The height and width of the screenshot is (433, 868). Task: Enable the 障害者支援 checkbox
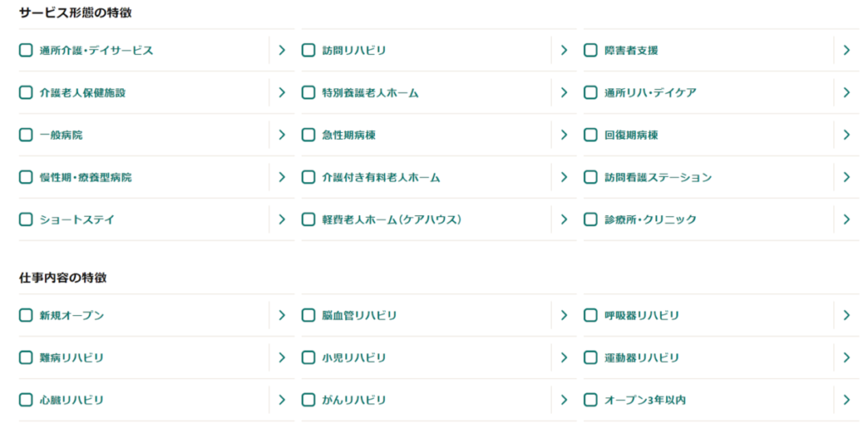point(591,50)
